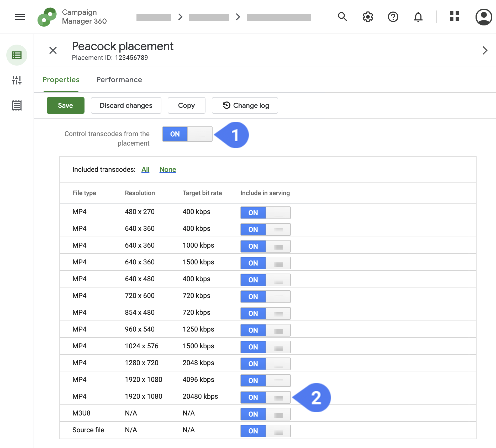Click the Target bit rate column header
This screenshot has width=496, height=448.
click(x=202, y=193)
